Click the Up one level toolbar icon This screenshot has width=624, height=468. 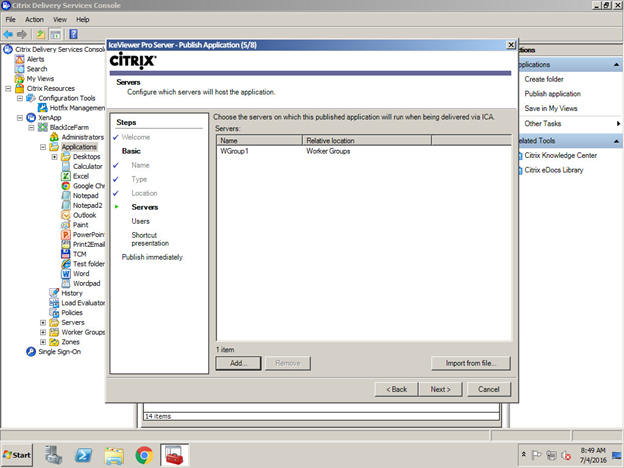click(41, 34)
